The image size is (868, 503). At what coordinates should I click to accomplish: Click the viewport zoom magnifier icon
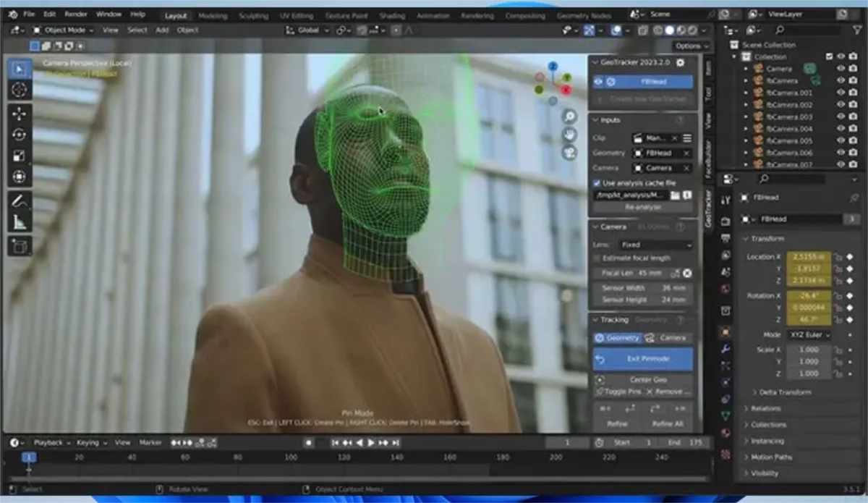tap(569, 117)
